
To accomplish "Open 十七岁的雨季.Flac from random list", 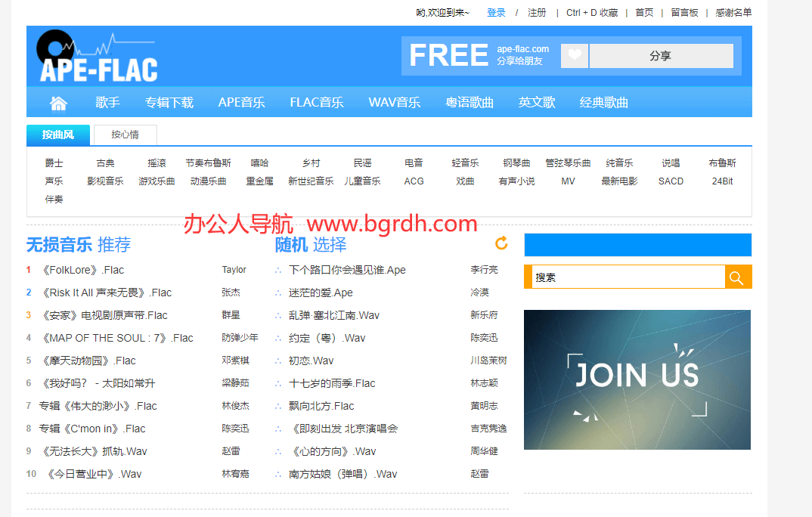I will point(332,383).
